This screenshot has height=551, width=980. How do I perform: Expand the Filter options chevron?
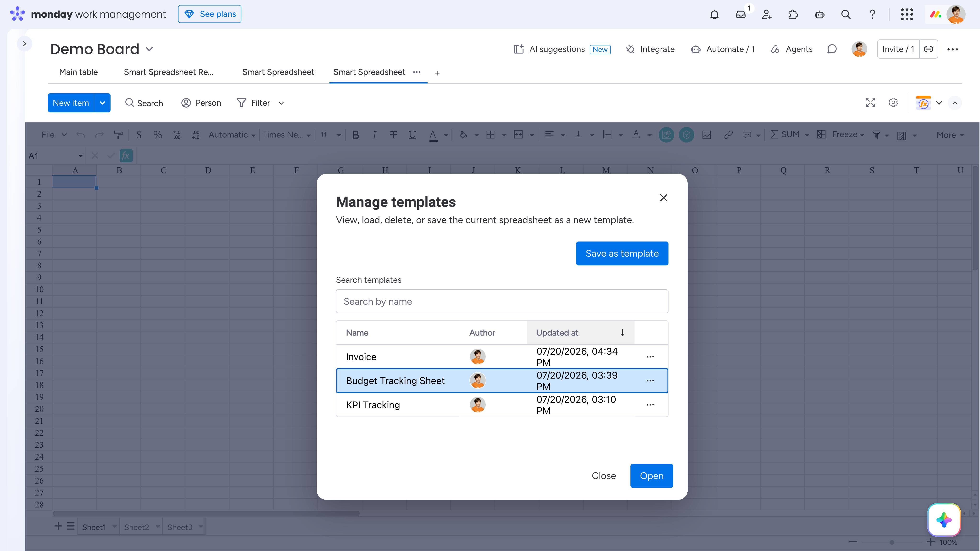point(281,103)
